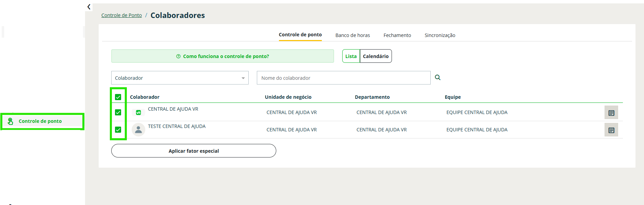Image resolution: width=644 pixels, height=205 pixels.
Task: Open details icon for TESTE CENTRAL DE AJUDA row
Action: tap(611, 130)
